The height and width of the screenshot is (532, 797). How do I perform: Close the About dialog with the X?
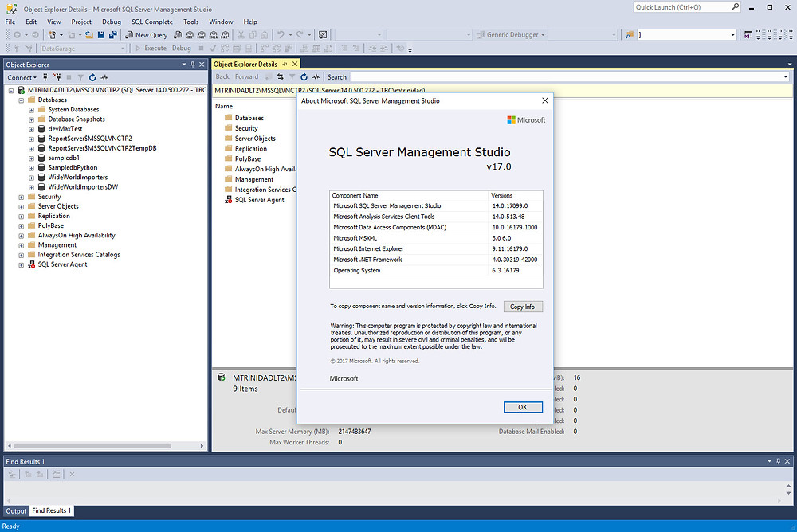click(x=545, y=100)
